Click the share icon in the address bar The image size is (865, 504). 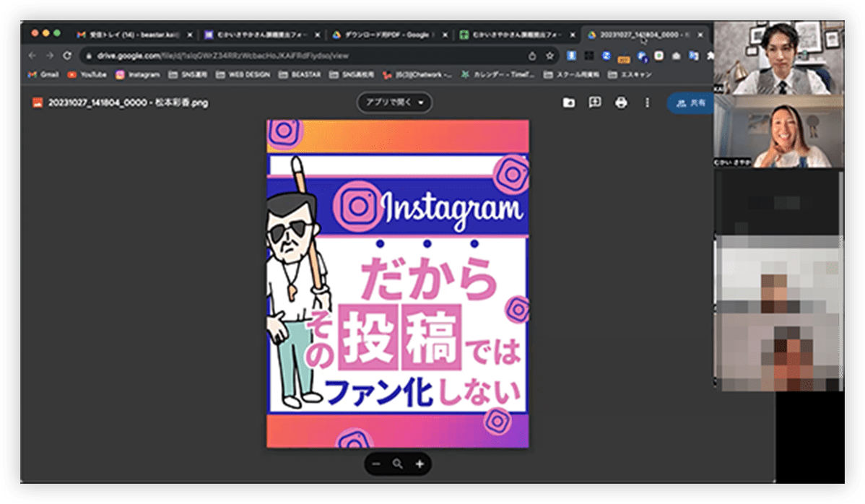tap(532, 56)
